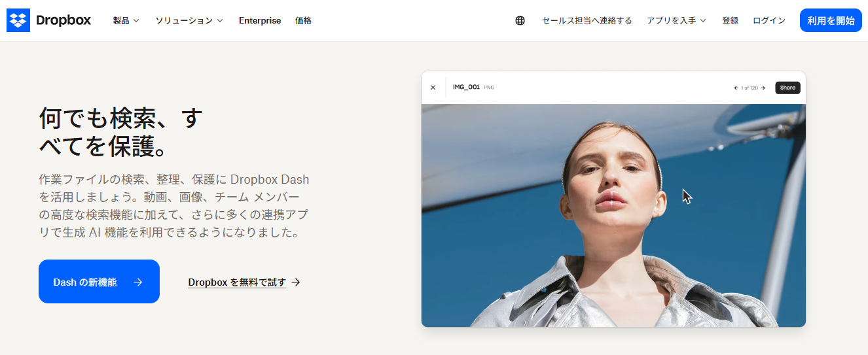Click the ログイン link
868x355 pixels.
pyautogui.click(x=769, y=20)
